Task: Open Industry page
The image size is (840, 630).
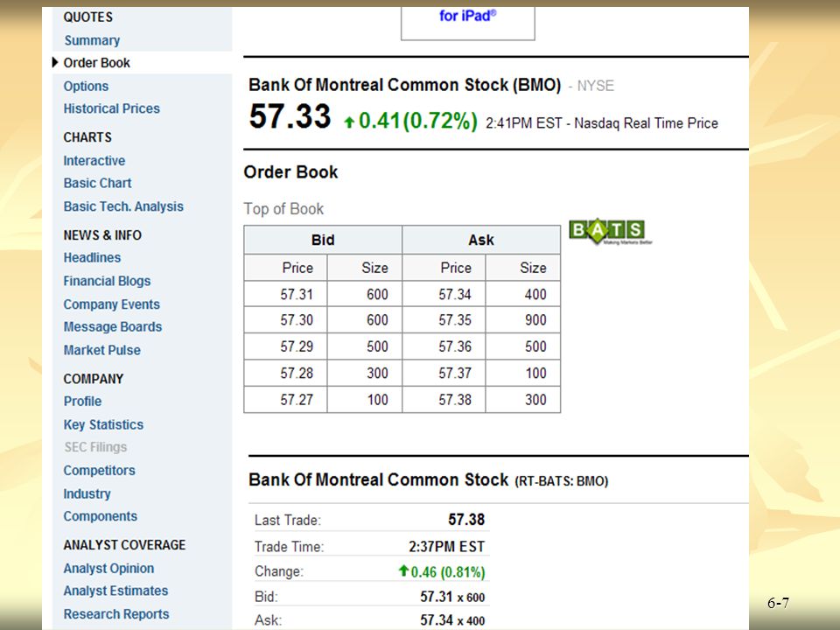Action: pyautogui.click(x=87, y=493)
